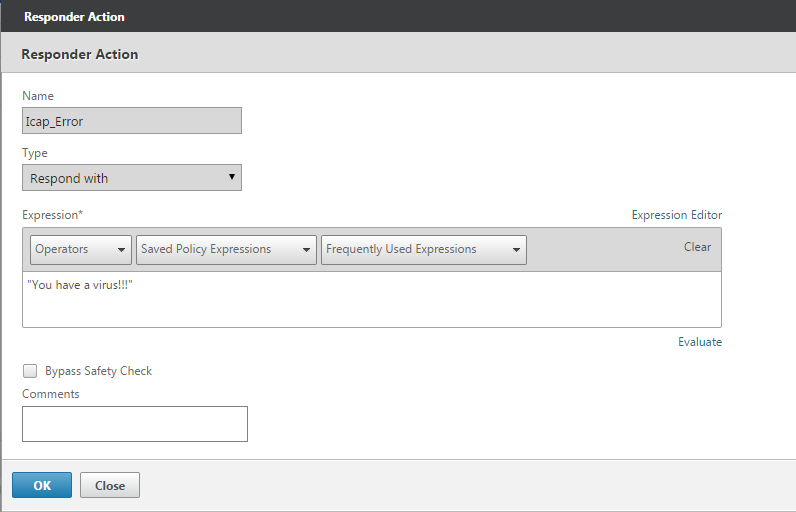Open the Type dropdown showing Respond with

131,178
